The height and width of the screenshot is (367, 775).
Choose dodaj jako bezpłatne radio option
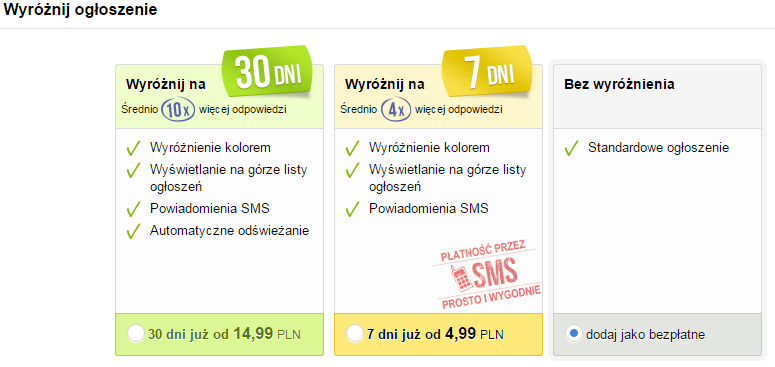pyautogui.click(x=573, y=334)
